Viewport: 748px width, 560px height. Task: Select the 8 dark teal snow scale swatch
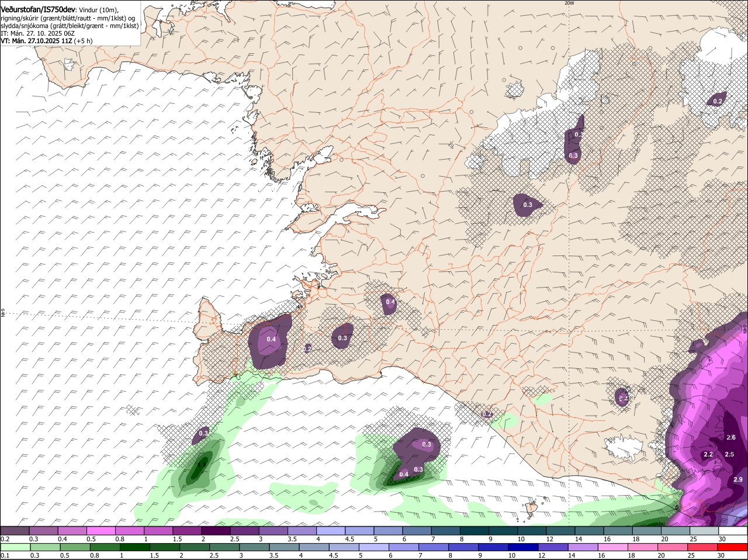coord(475,531)
